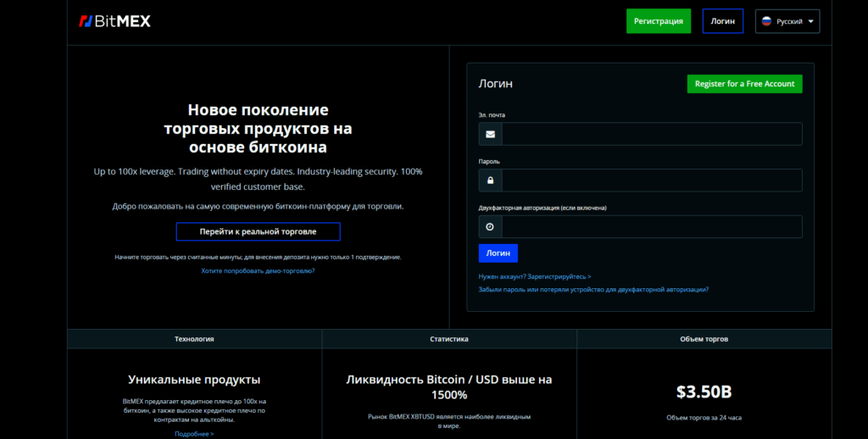
Task: Submit form with blue Логин button
Action: [x=498, y=253]
